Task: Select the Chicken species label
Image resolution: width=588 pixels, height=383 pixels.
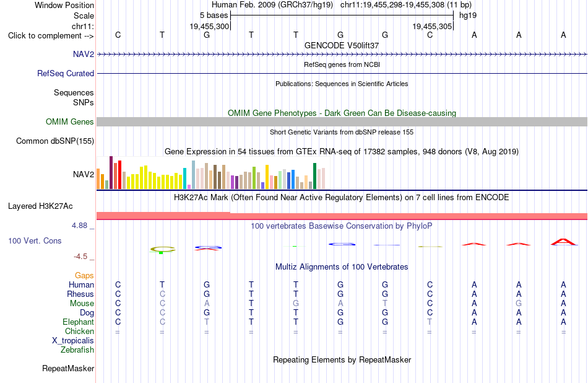Action: [79, 331]
